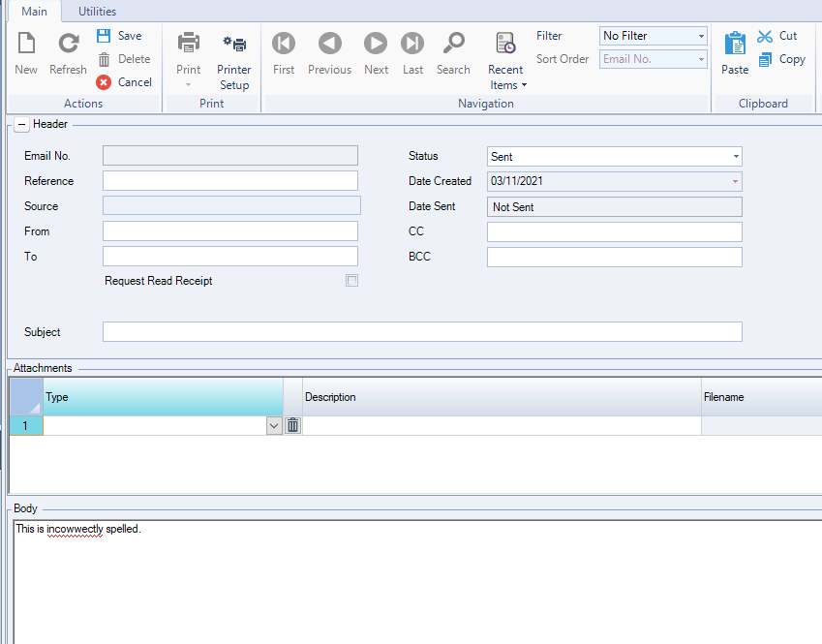This screenshot has width=822, height=644.
Task: Click the Paste clipboard icon
Action: click(x=735, y=44)
